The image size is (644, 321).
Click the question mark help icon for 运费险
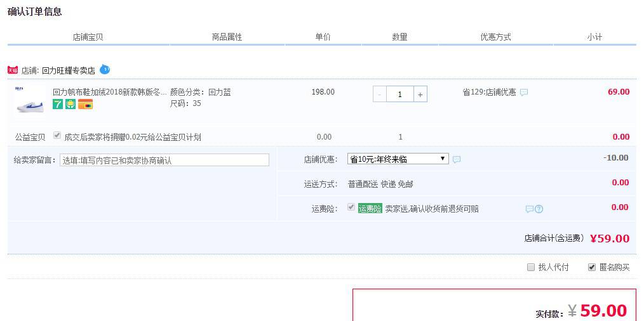coord(539,209)
